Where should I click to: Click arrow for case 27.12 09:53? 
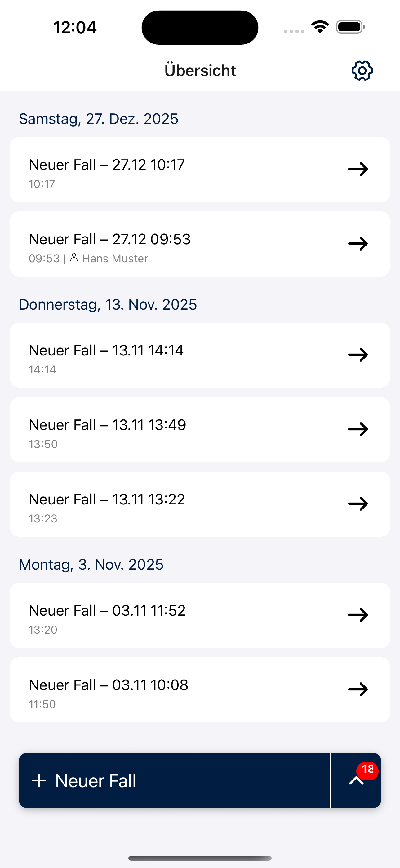(358, 244)
